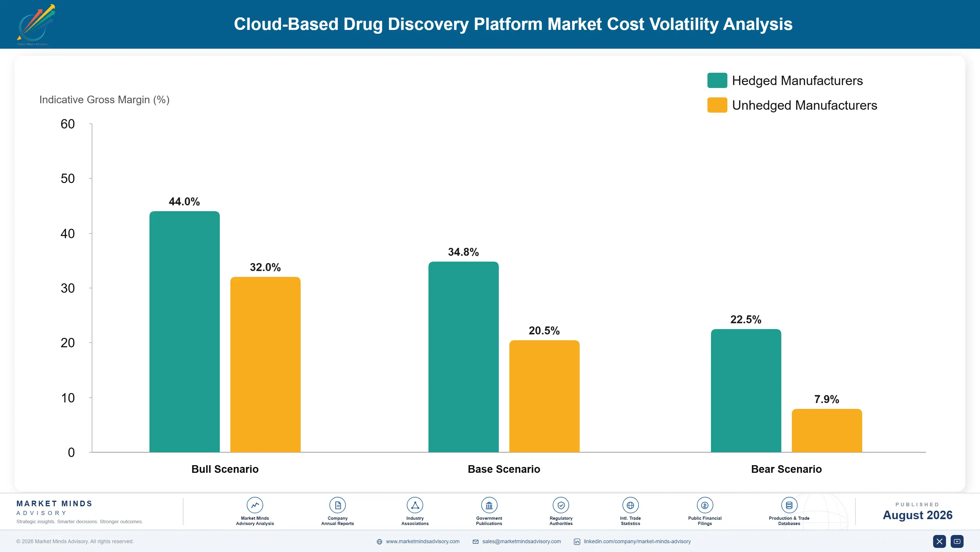
Task: Click the August 2026 published date
Action: (x=918, y=515)
